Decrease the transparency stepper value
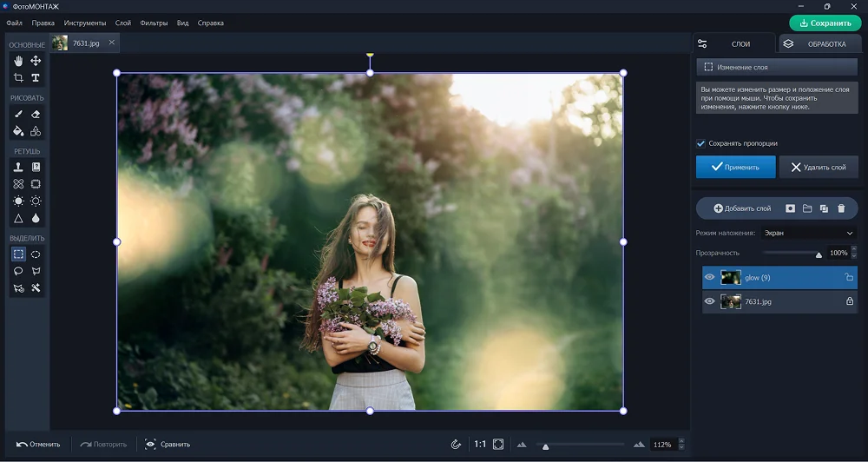Screen dimensions: 868x462 point(853,256)
